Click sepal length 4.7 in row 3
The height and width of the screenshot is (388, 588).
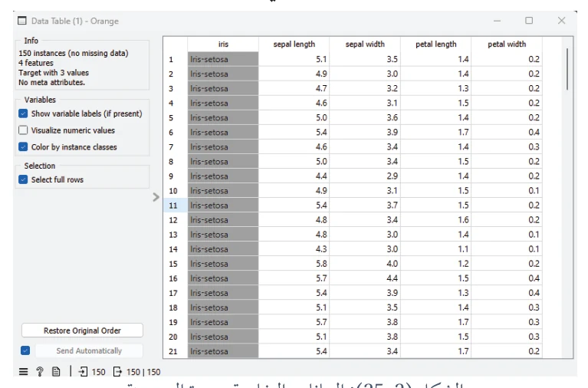click(294, 88)
